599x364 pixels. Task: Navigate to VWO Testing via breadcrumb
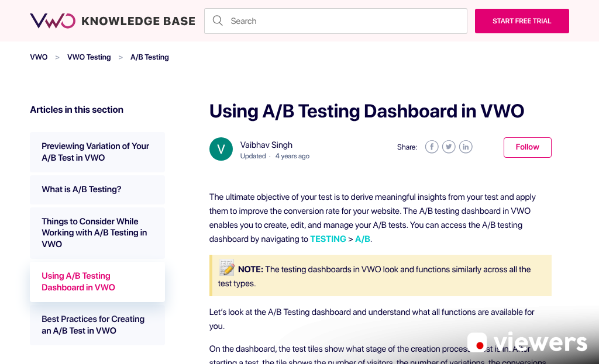click(89, 57)
